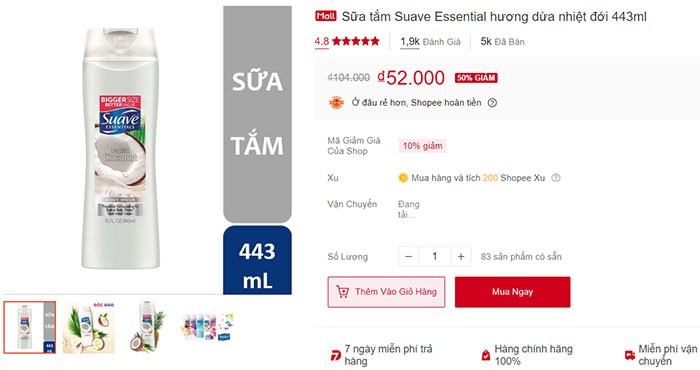
Task: Select the first bottle thumbnail
Action: [x=30, y=327]
